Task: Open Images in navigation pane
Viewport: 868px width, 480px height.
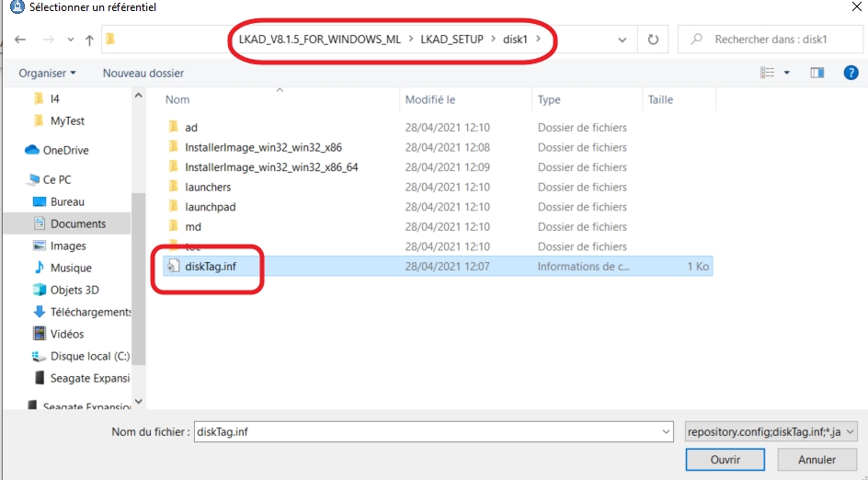Action: click(68, 246)
